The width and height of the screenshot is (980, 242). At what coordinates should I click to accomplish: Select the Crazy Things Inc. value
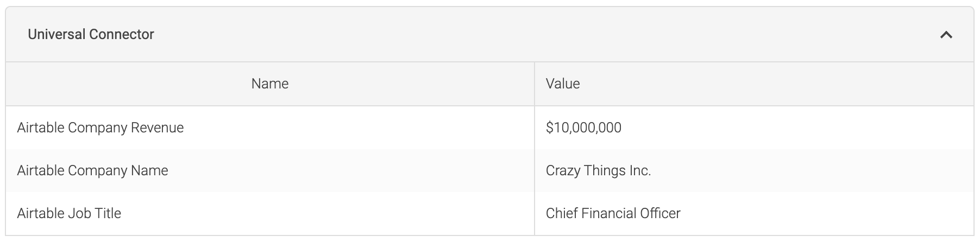[598, 170]
